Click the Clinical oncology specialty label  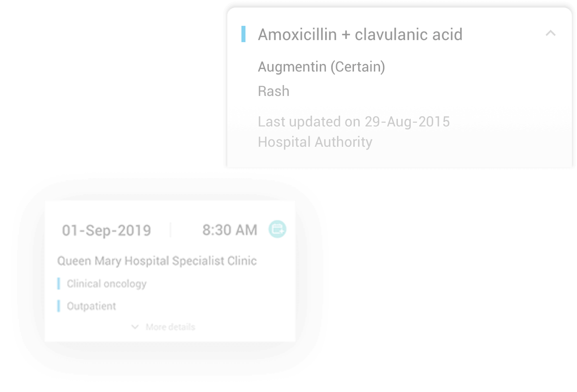pyautogui.click(x=107, y=284)
